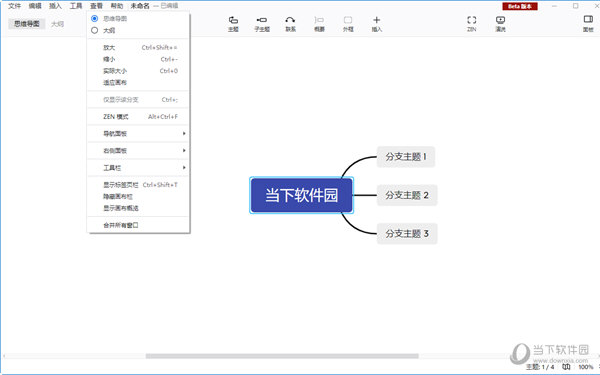Select the central topic 当下软件园
Screen dimensions: 600x375
coord(302,195)
